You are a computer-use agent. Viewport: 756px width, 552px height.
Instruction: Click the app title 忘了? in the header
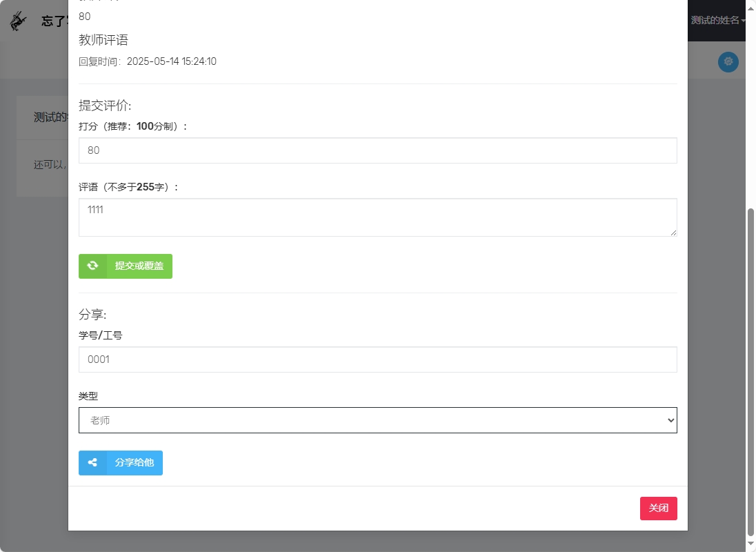click(53, 21)
